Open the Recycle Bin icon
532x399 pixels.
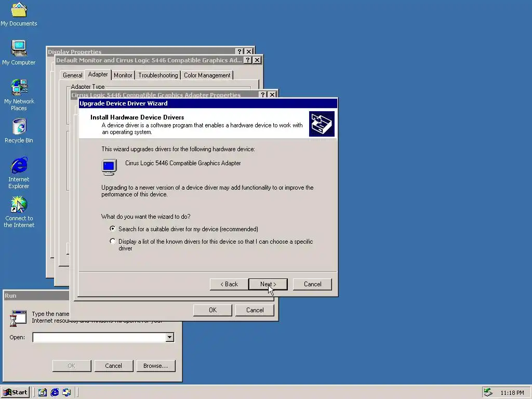coord(19,130)
